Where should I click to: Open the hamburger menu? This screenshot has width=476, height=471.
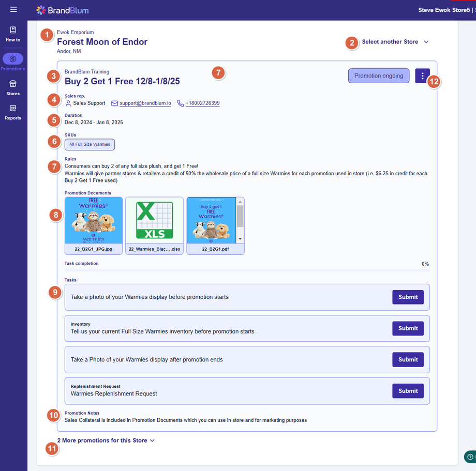tap(13, 9)
